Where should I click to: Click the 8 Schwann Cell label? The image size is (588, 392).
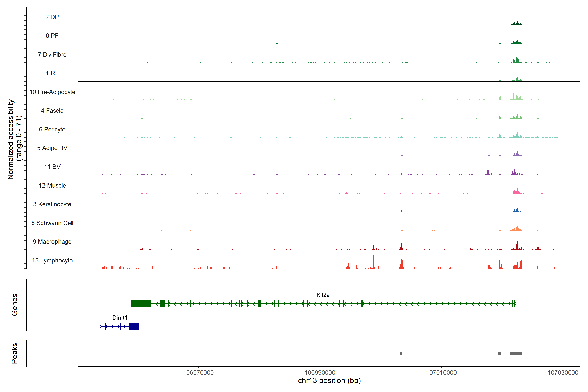pos(52,223)
